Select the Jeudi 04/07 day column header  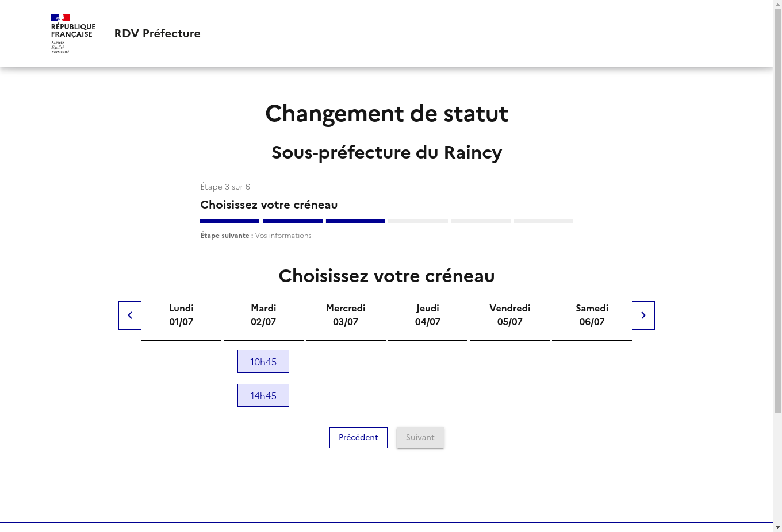(428, 315)
